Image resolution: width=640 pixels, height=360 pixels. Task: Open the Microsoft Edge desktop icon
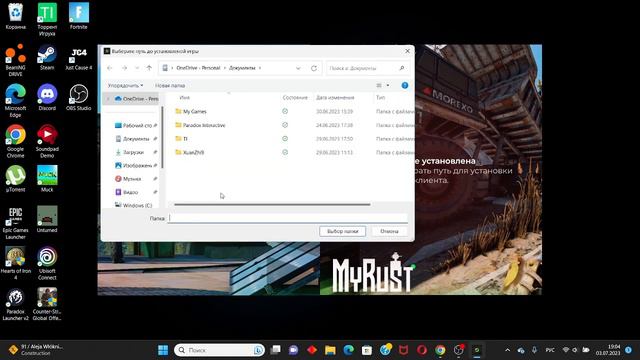click(x=16, y=101)
